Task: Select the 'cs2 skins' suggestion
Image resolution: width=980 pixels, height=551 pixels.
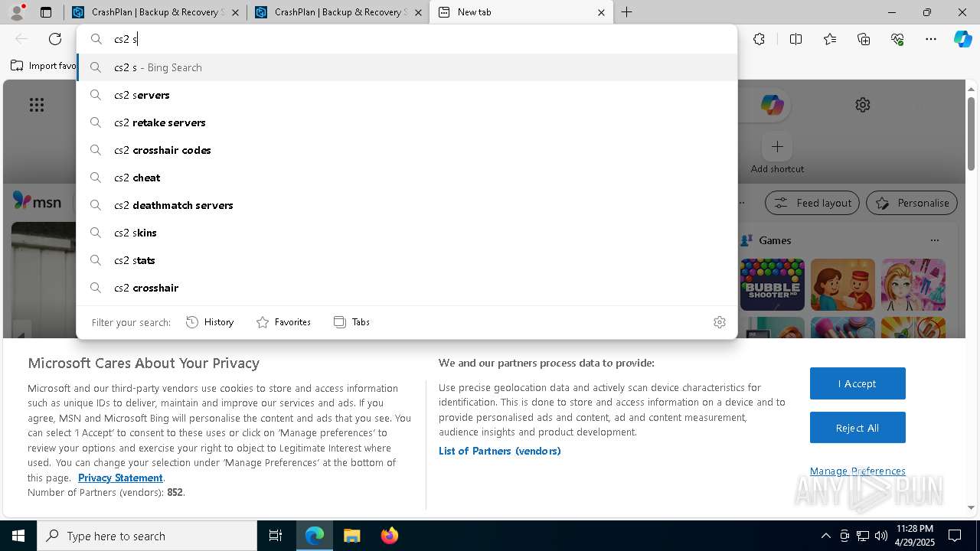Action: [x=407, y=233]
